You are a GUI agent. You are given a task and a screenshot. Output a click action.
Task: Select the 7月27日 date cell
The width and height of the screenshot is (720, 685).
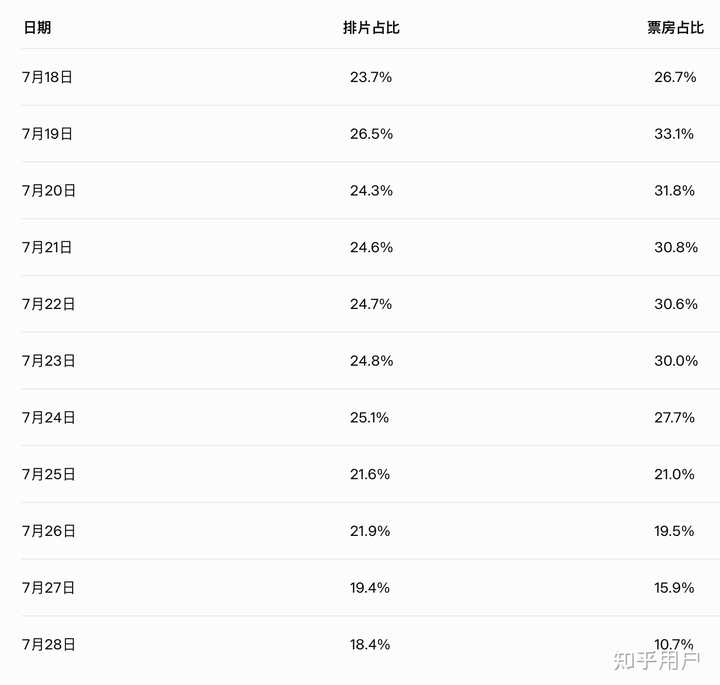coord(48,588)
